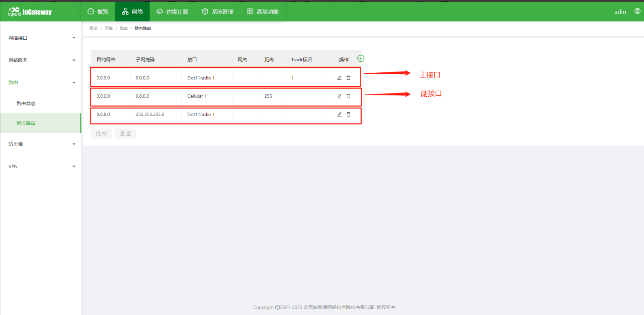
Task: Expand the 网络接口 sidebar section
Action: 41,38
